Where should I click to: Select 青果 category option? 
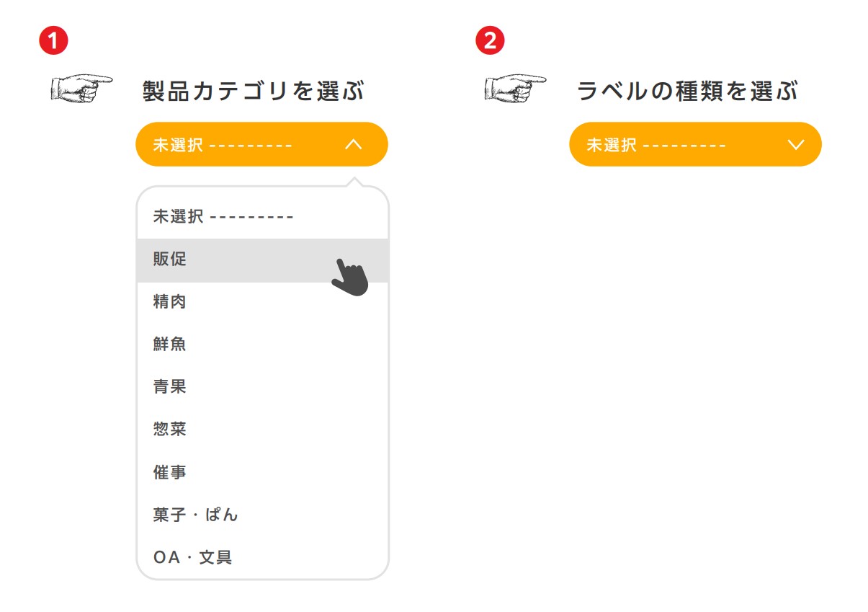(170, 387)
